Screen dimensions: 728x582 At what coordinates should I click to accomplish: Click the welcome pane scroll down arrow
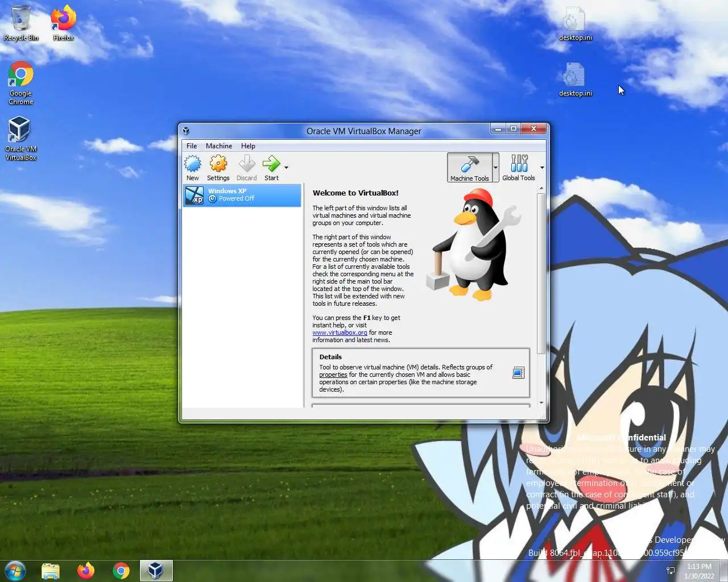[541, 403]
